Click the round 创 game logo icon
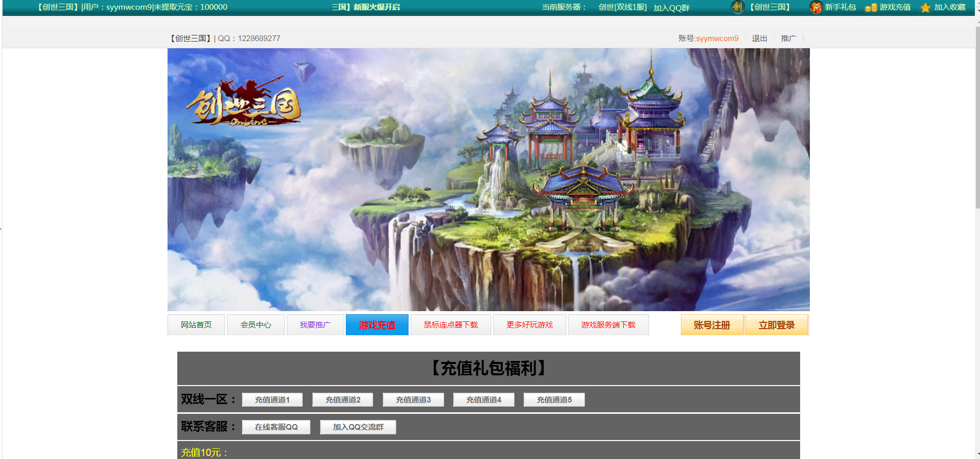This screenshot has width=980, height=459. [x=737, y=7]
